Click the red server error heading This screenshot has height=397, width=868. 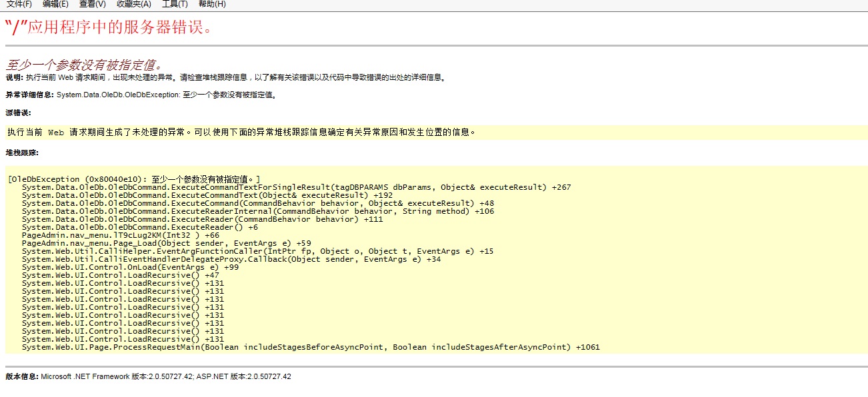point(109,28)
